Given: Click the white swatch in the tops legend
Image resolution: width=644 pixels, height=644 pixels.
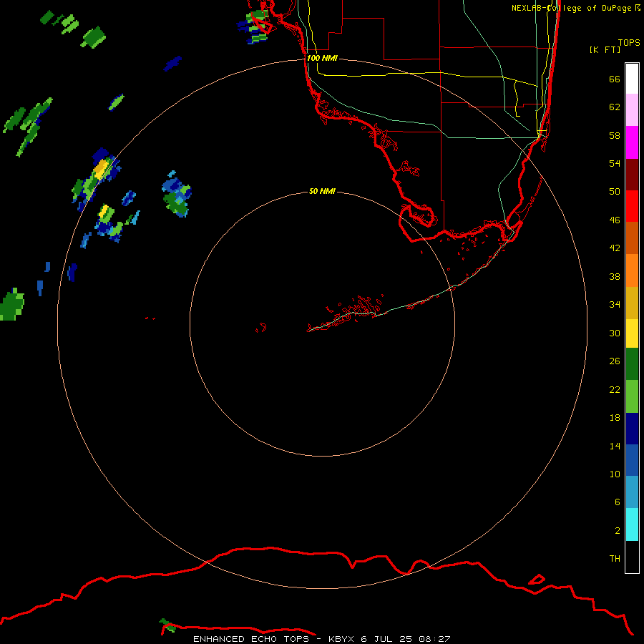Looking at the screenshot, I should point(632,79).
